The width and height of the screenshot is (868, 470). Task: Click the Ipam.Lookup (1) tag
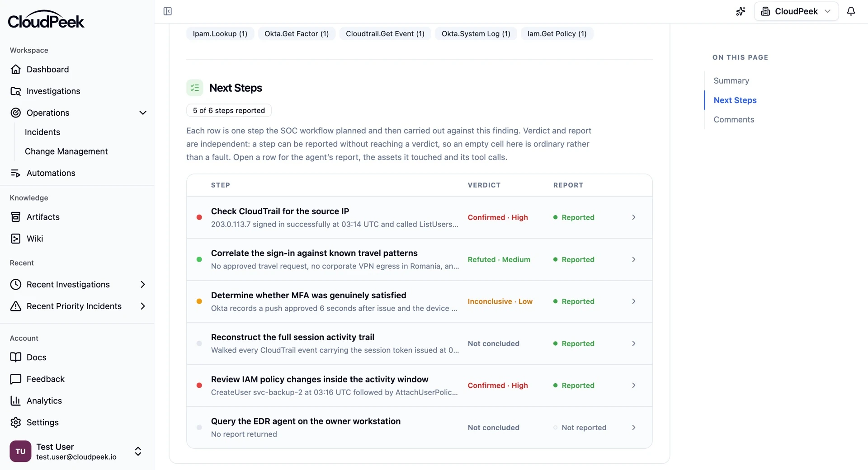(220, 33)
